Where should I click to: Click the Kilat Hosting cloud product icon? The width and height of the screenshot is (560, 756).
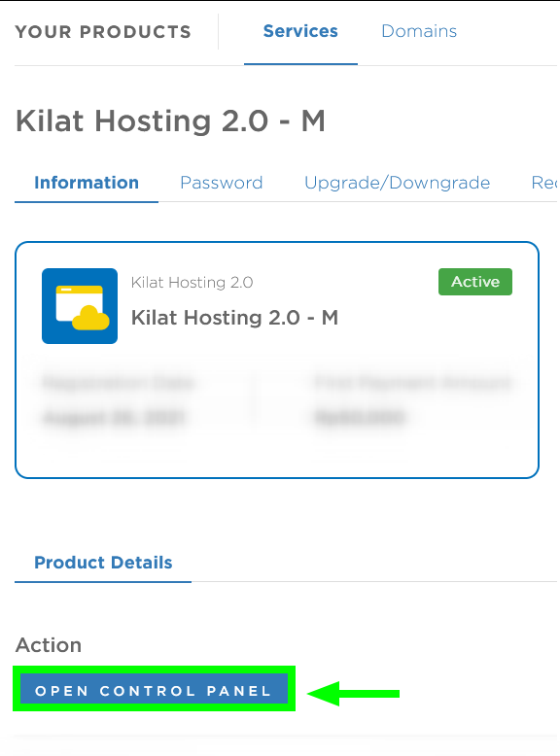(x=80, y=306)
